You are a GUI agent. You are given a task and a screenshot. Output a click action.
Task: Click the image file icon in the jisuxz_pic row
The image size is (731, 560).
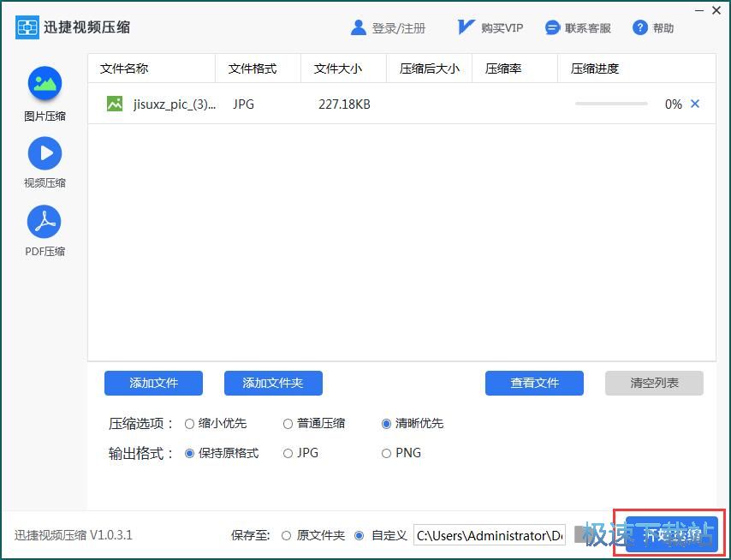115,104
